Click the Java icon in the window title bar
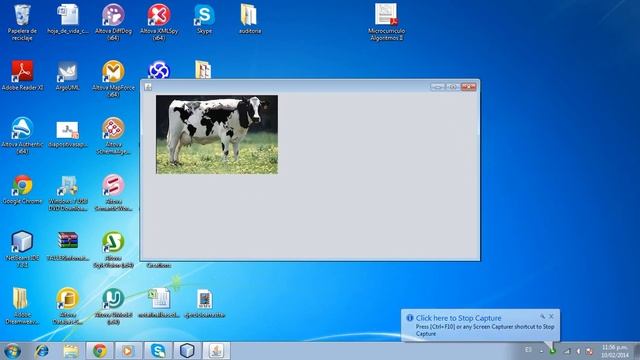 [148, 87]
